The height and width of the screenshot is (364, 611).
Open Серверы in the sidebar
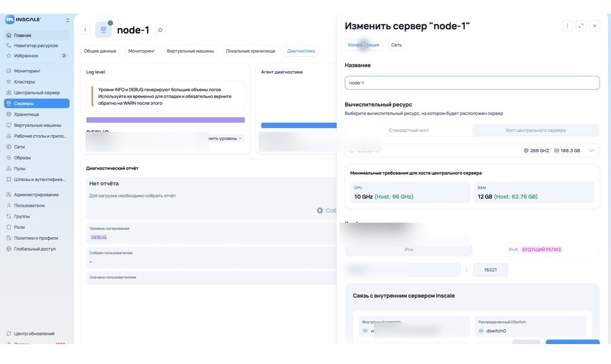tap(37, 103)
